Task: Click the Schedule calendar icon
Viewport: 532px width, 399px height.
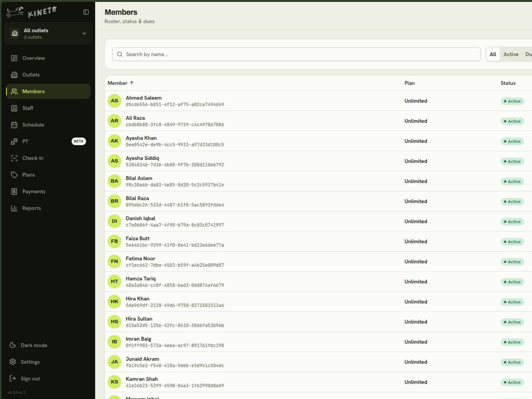Action: tap(14, 125)
